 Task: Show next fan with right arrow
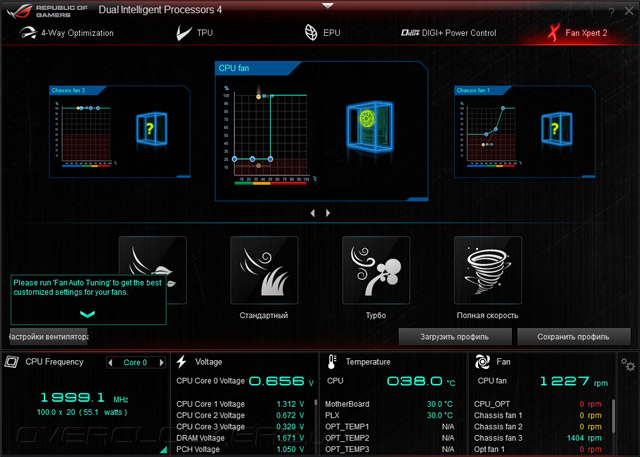[x=328, y=213]
